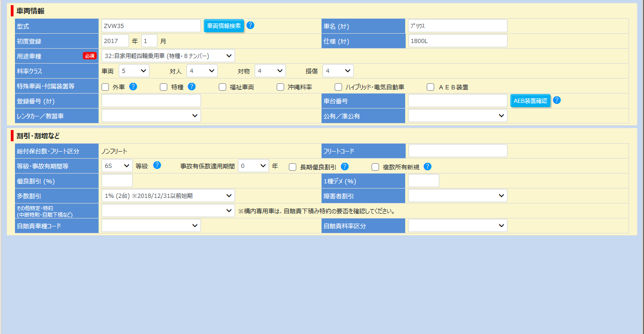Click the フリートコード text field
This screenshot has width=644, height=334.
click(x=458, y=151)
